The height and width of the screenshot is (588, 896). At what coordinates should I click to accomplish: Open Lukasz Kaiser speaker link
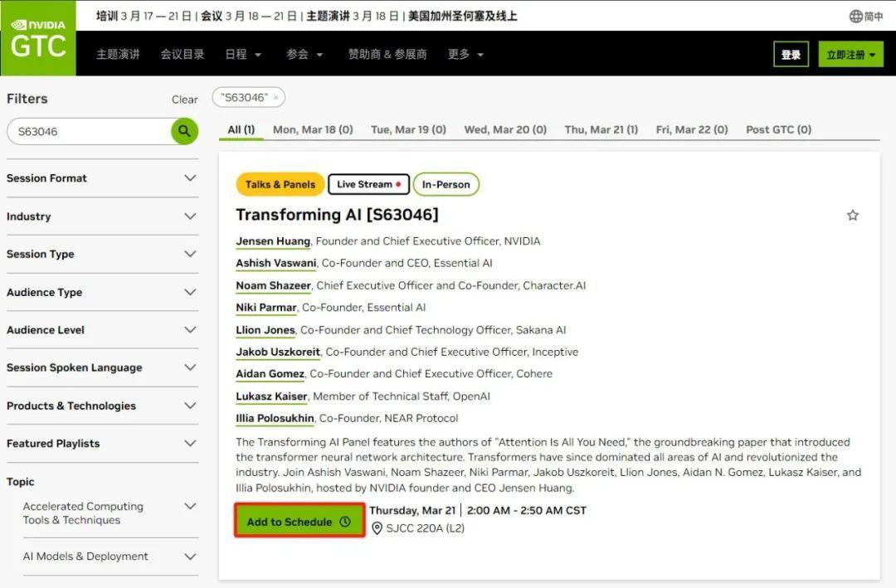(x=272, y=396)
